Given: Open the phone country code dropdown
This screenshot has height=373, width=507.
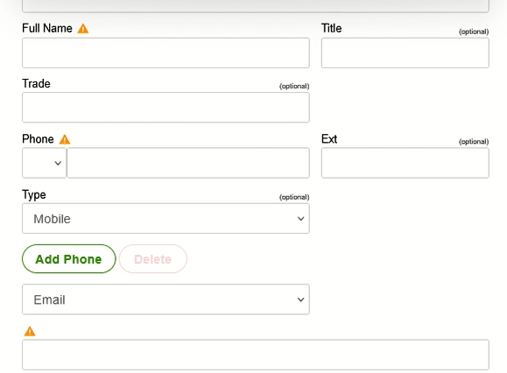Looking at the screenshot, I should [44, 163].
